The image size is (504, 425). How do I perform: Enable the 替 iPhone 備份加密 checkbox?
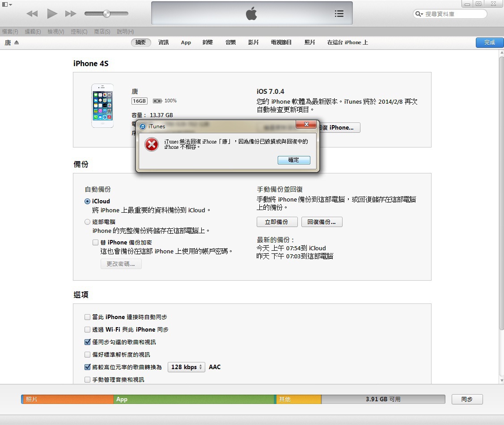(95, 243)
